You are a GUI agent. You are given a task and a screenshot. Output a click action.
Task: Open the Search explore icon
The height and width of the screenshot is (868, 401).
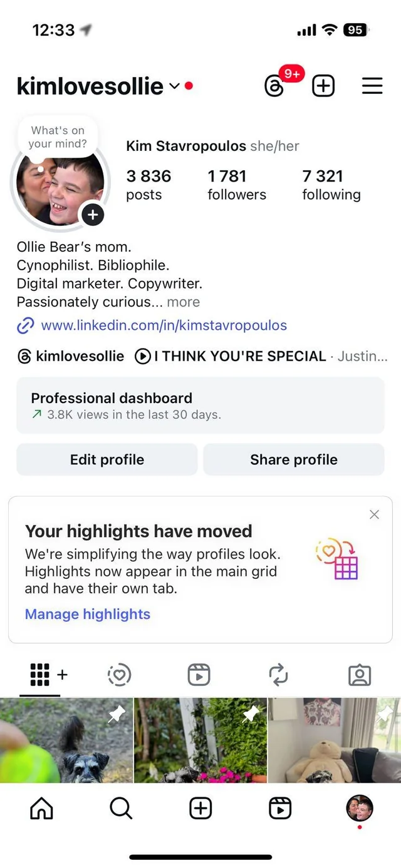click(121, 809)
